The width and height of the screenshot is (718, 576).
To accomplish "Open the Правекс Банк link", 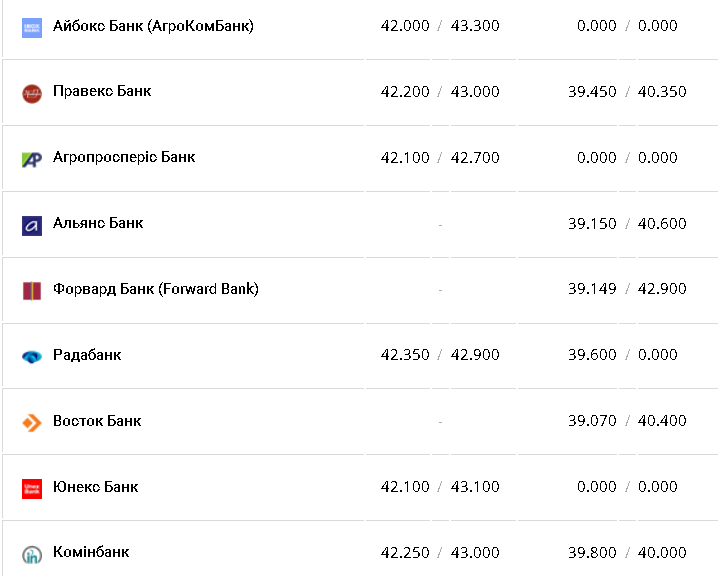I will click(x=102, y=91).
